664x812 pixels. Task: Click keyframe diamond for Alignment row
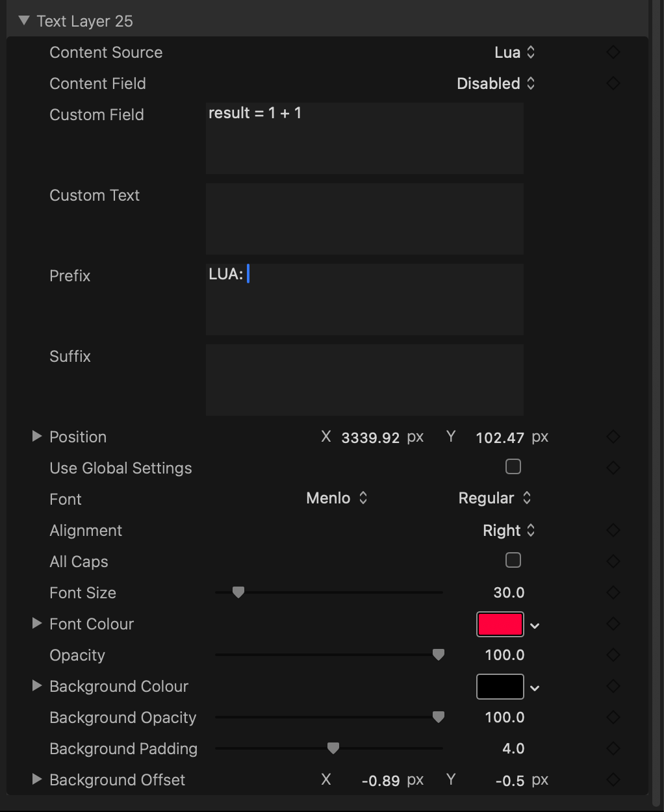tap(613, 531)
